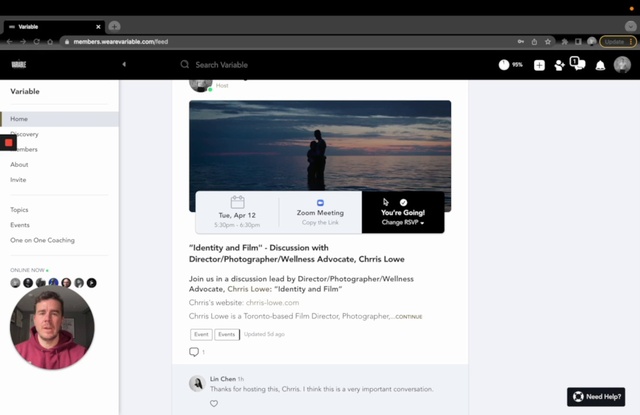Click the comment bubble icon under post
The height and width of the screenshot is (415, 640).
[x=194, y=352]
